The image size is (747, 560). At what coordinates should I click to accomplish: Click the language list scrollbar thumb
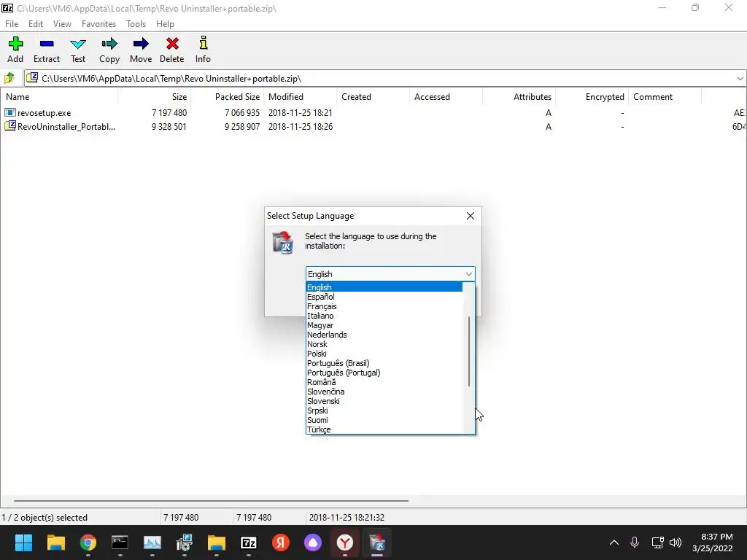469,351
